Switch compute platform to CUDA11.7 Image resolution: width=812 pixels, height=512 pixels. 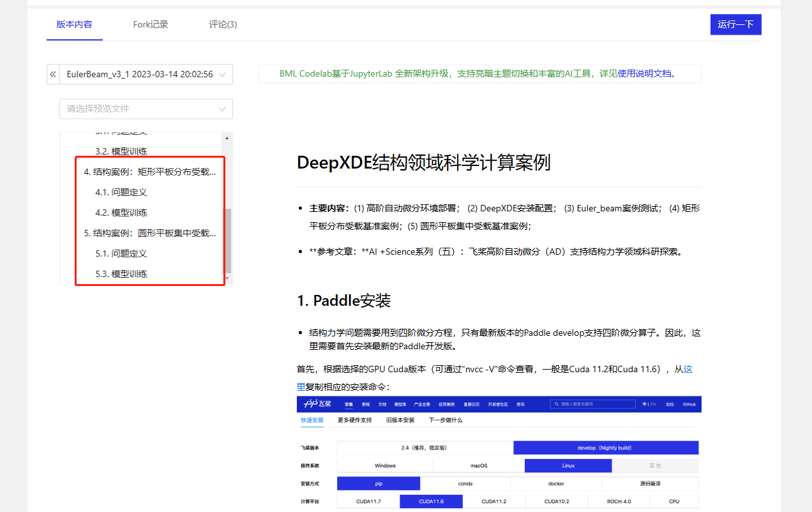click(x=368, y=501)
